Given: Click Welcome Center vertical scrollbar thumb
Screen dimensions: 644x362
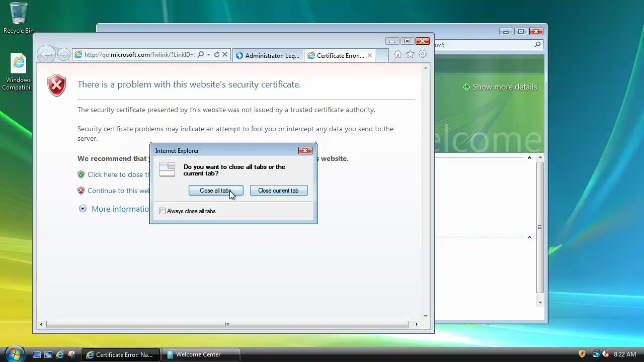Looking at the screenshot, I should point(540,227).
